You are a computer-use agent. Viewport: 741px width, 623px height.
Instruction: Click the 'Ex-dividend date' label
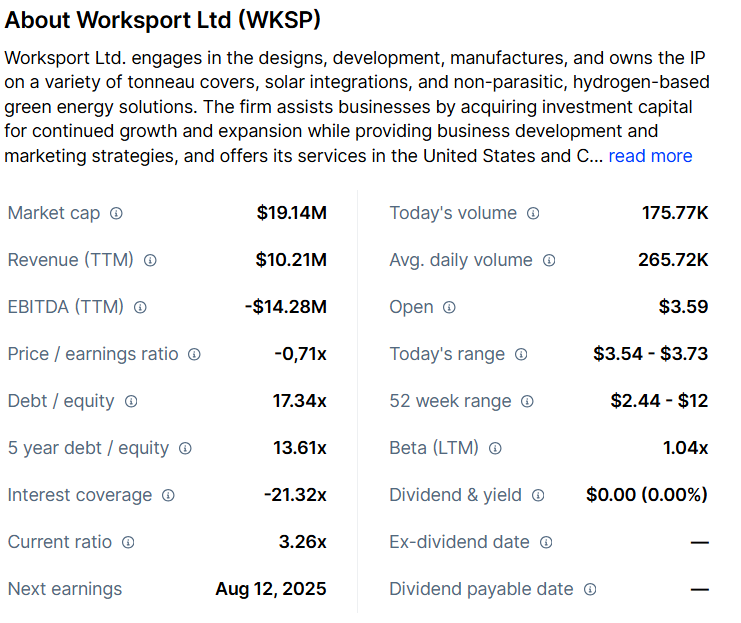point(459,542)
